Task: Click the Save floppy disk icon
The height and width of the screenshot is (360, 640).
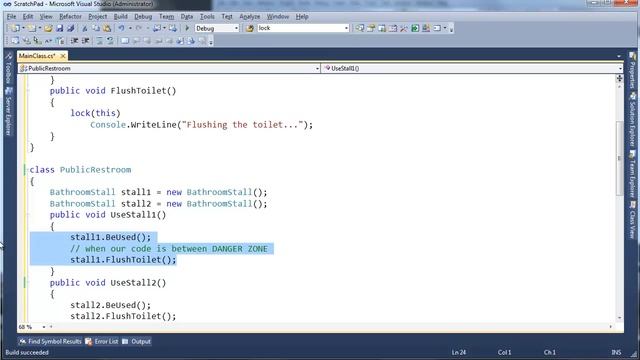Action: pyautogui.click(x=60, y=28)
